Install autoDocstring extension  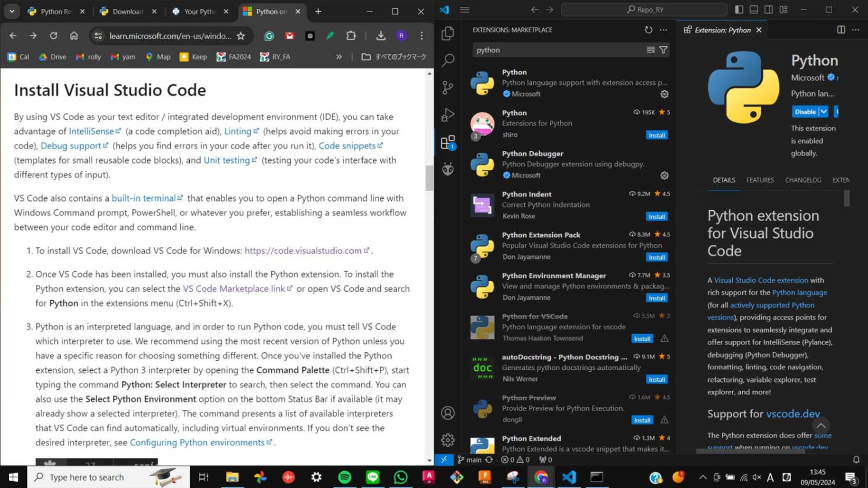coord(656,379)
